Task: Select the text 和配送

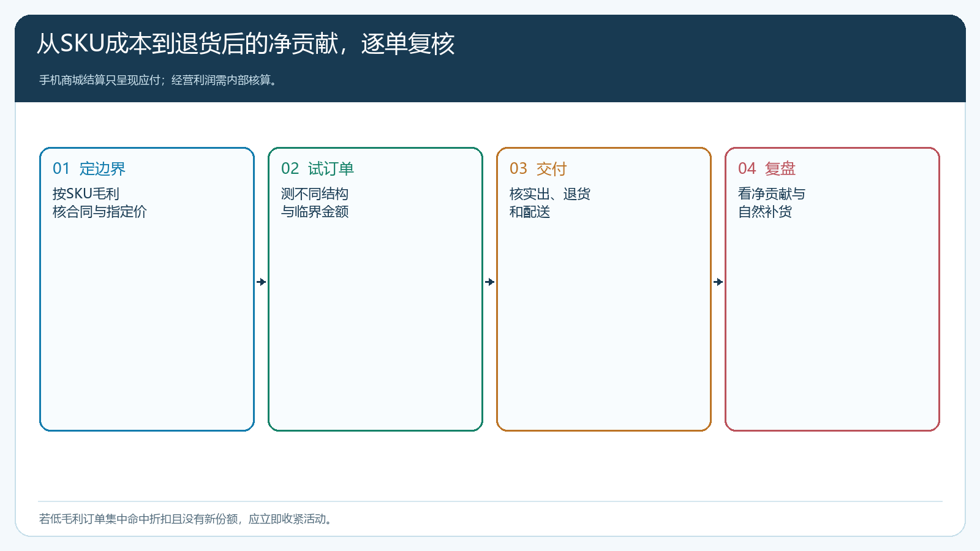Action: pyautogui.click(x=530, y=212)
